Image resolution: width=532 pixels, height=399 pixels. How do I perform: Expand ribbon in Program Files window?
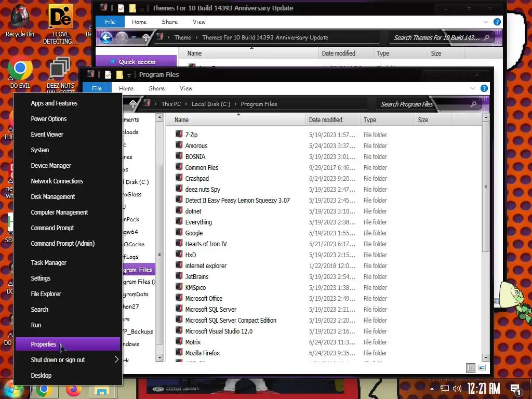(473, 88)
